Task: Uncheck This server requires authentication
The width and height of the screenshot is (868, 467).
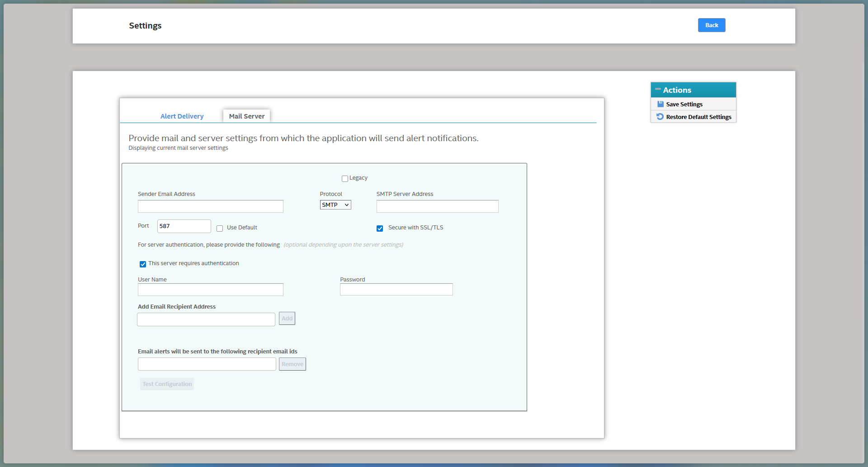Action: [x=143, y=264]
